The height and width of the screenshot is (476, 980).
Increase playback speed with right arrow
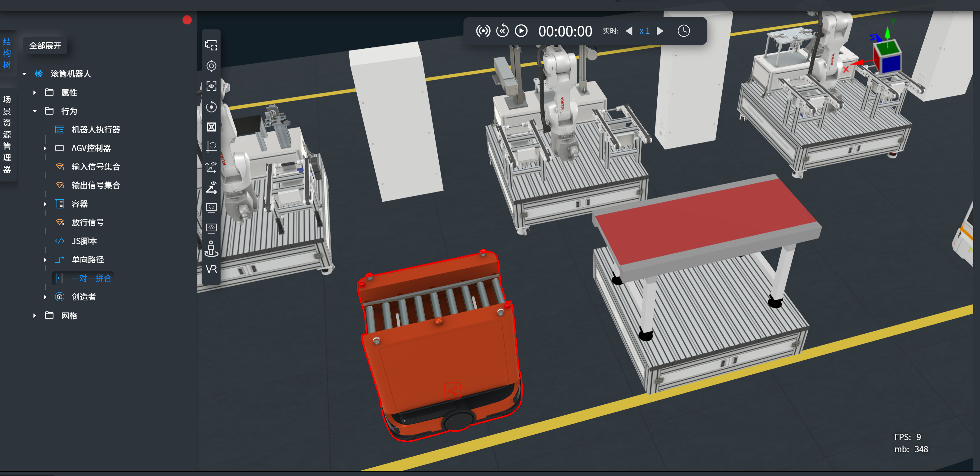point(660,31)
